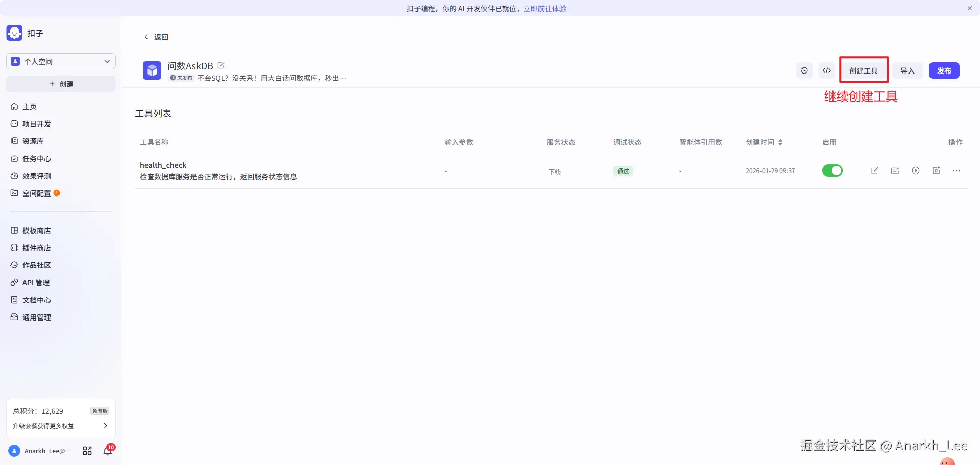Expand the 个人空间 workspace dropdown
The height and width of the screenshot is (465, 980).
[x=61, y=61]
